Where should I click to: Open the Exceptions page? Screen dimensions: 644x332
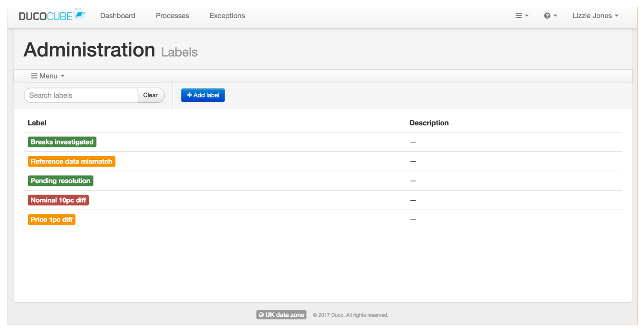(227, 15)
